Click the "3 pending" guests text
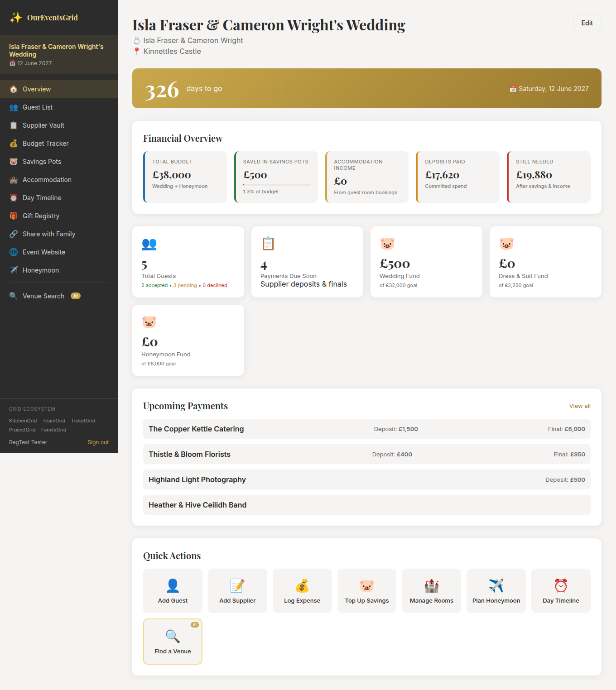Image resolution: width=616 pixels, height=690 pixels. tap(185, 285)
